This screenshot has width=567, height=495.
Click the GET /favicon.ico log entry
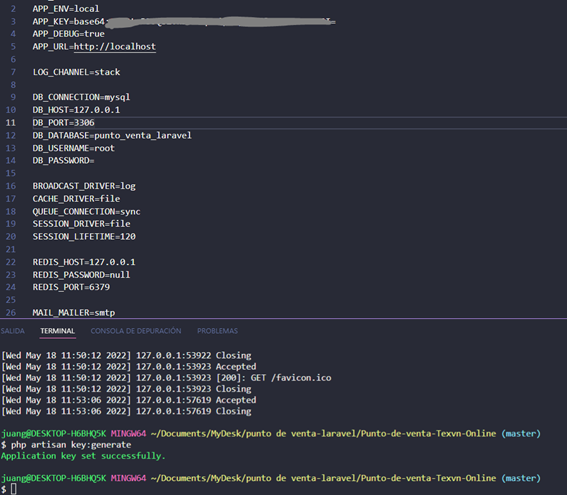(x=166, y=378)
